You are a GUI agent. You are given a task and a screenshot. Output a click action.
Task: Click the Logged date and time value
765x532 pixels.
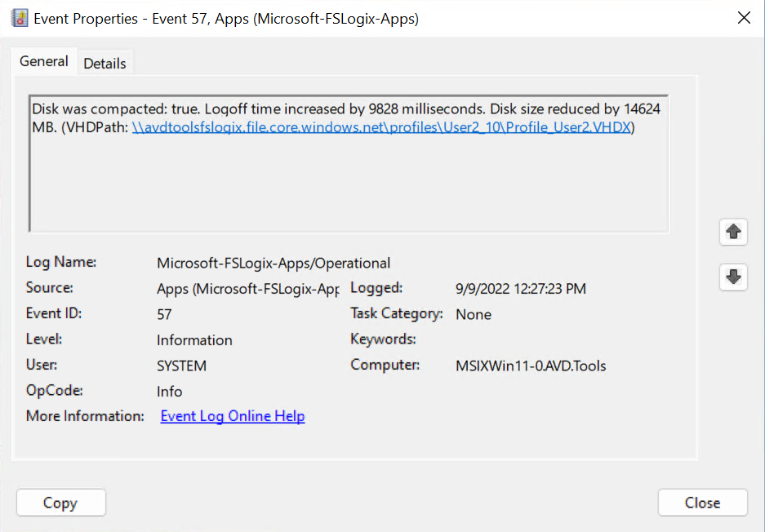(x=520, y=289)
